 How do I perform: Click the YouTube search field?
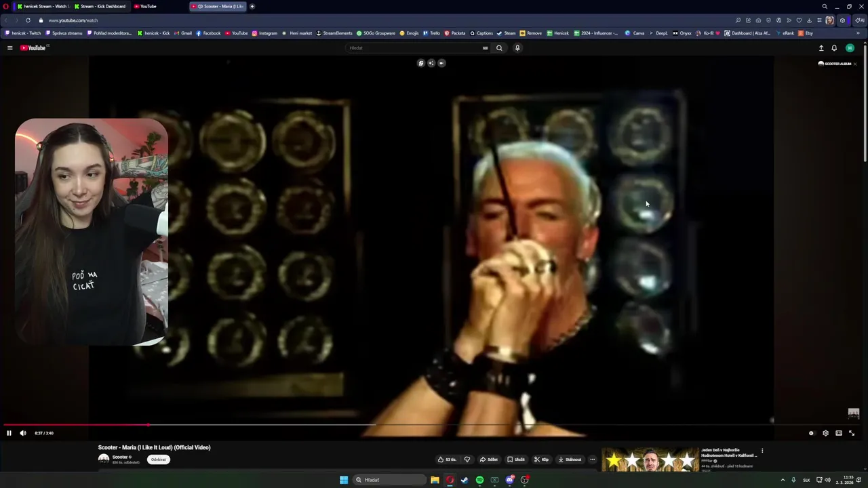pyautogui.click(x=414, y=48)
